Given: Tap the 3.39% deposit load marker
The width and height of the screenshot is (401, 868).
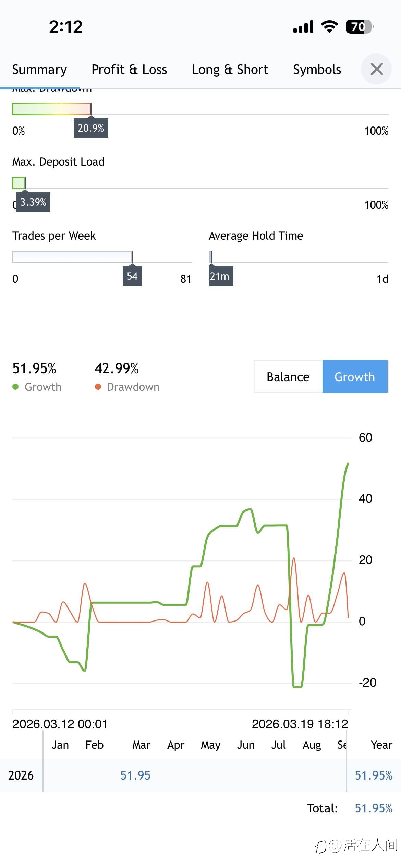Looking at the screenshot, I should click(x=33, y=202).
